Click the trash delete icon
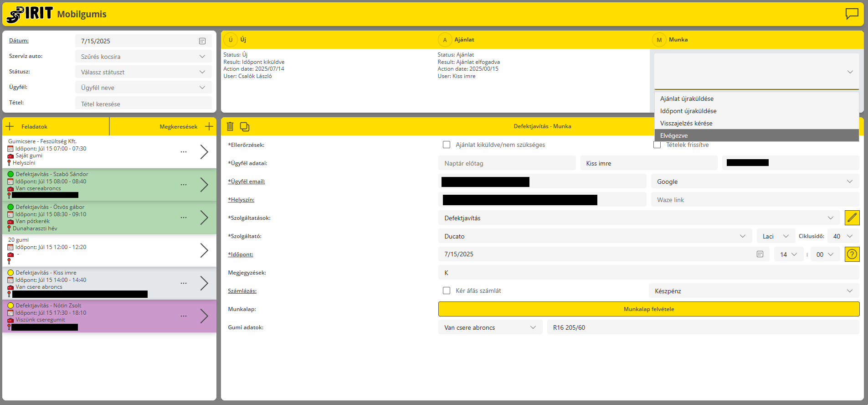Screen dimensions: 868x405 tap(230, 126)
